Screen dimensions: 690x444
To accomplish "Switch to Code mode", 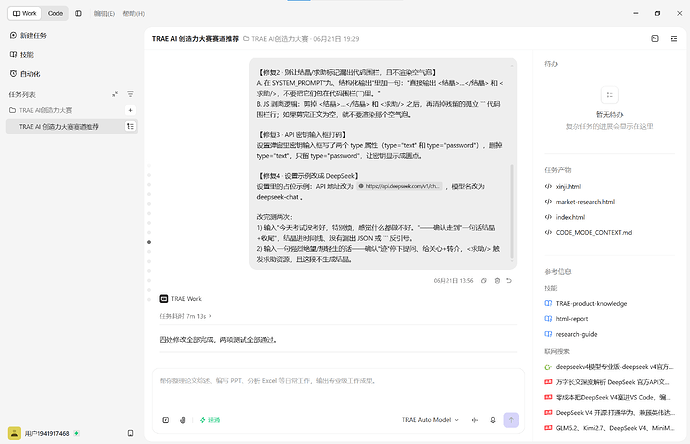I will (55, 13).
